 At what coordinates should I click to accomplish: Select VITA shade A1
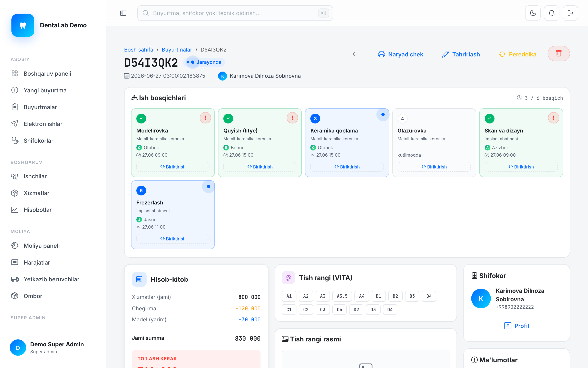[289, 296]
